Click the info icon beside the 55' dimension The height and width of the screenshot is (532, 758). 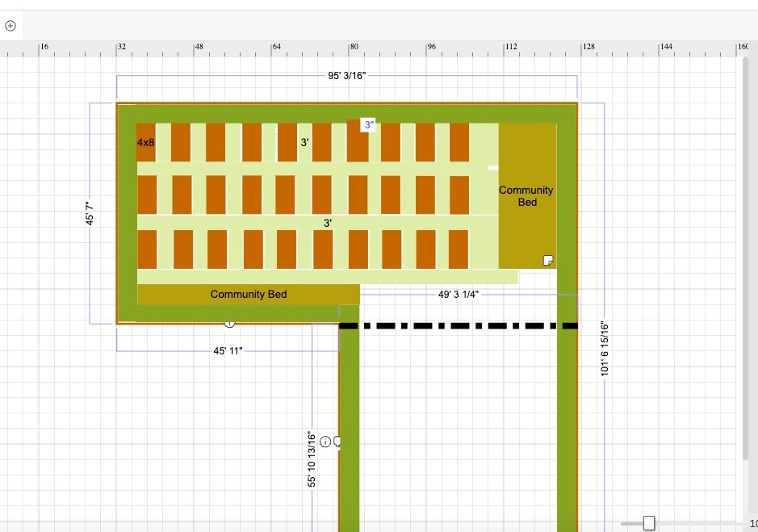pos(325,442)
